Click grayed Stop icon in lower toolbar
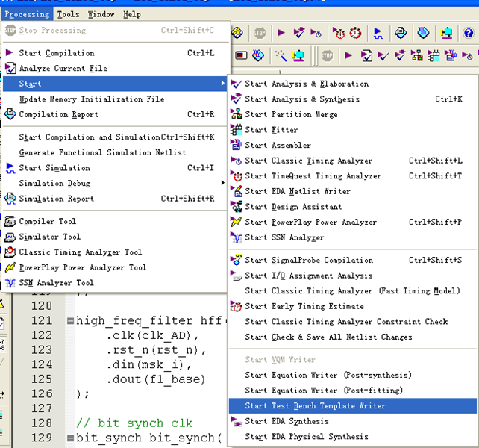The image size is (479, 448). (x=327, y=56)
